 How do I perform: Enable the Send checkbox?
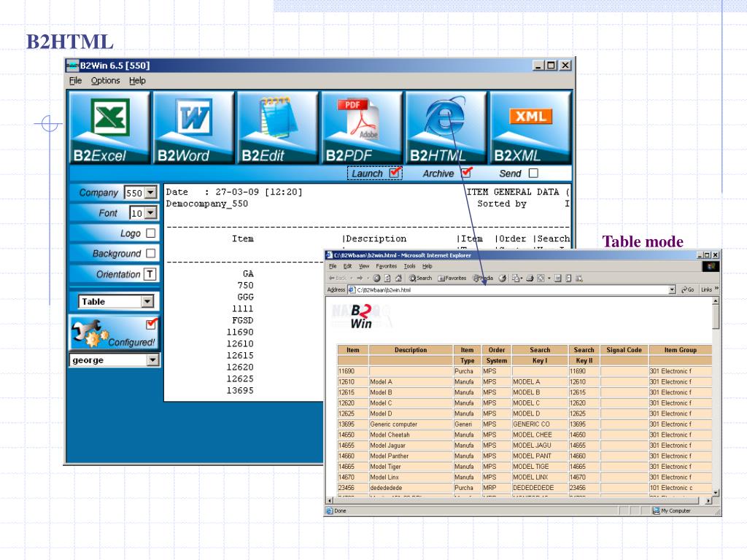(533, 173)
